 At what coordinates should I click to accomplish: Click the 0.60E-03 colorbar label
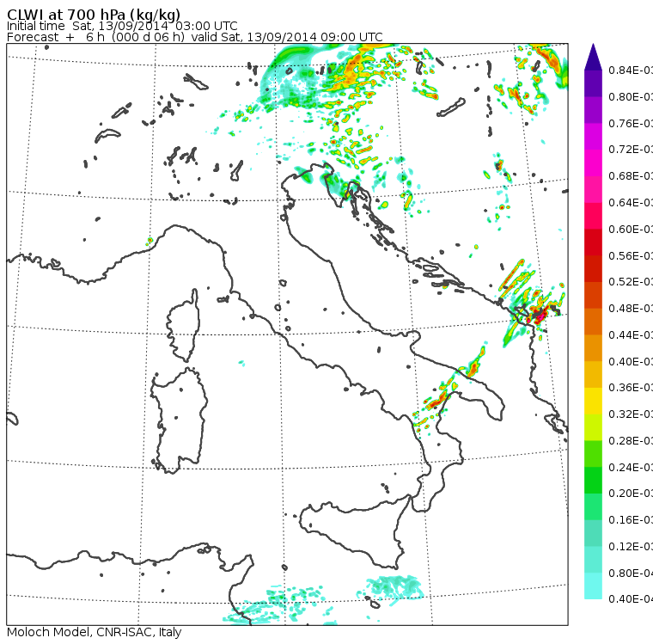[x=631, y=230]
